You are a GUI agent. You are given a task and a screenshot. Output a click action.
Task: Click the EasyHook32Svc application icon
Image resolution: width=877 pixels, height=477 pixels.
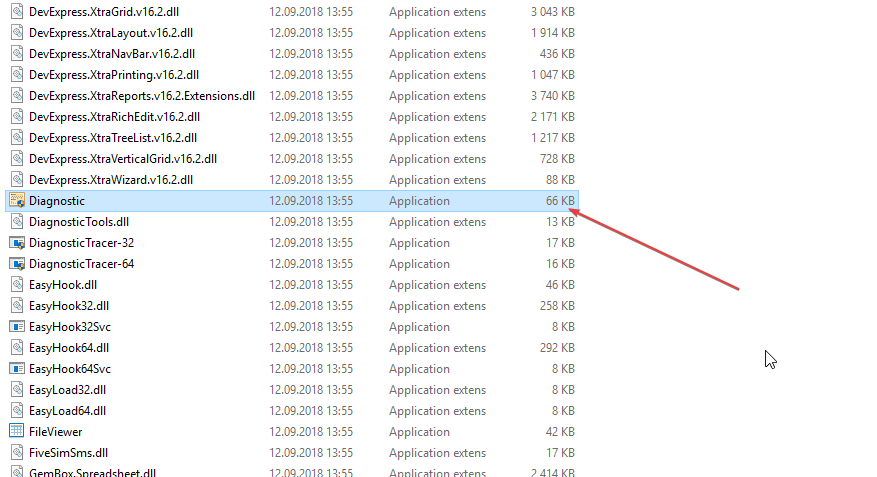[17, 327]
